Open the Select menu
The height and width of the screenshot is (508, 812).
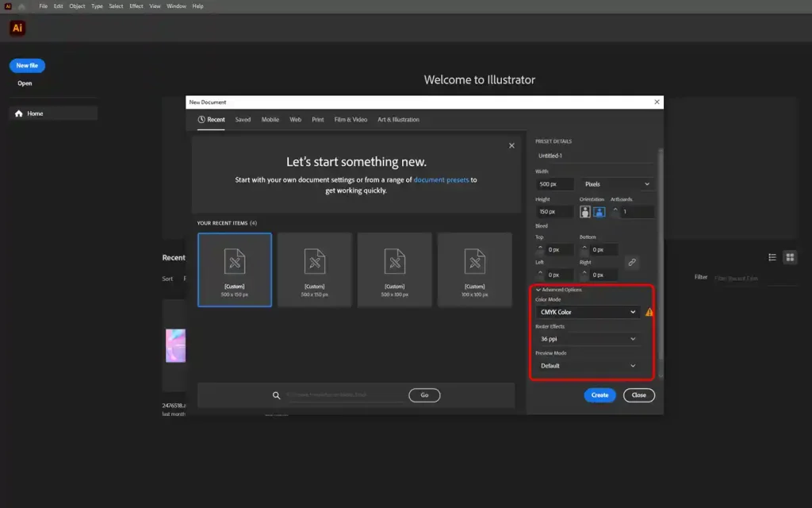tap(116, 6)
